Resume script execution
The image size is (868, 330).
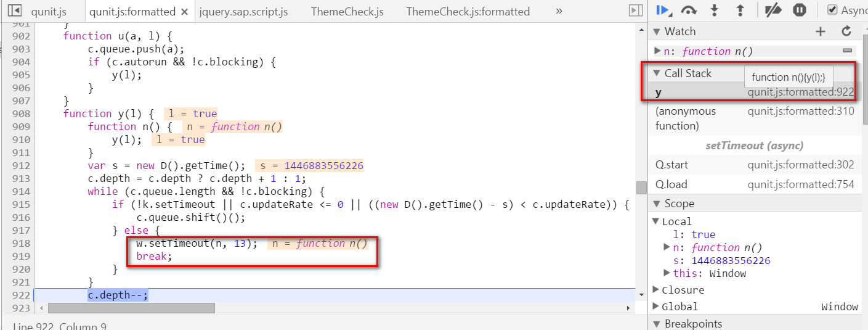tap(663, 10)
